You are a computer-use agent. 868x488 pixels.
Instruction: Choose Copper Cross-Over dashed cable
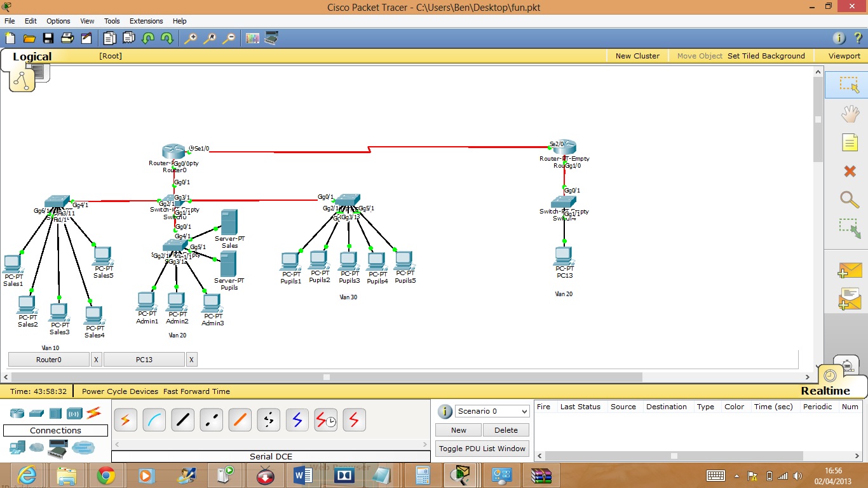coord(211,420)
